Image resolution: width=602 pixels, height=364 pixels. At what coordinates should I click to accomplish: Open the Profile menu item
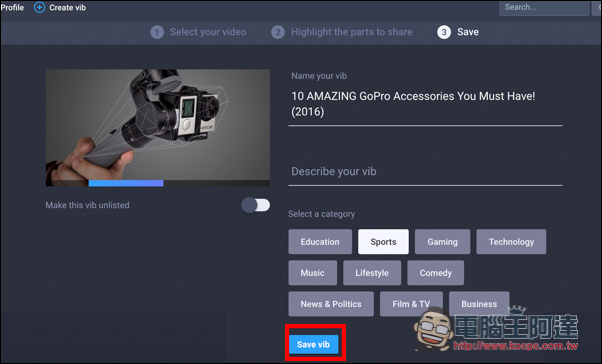pos(12,7)
